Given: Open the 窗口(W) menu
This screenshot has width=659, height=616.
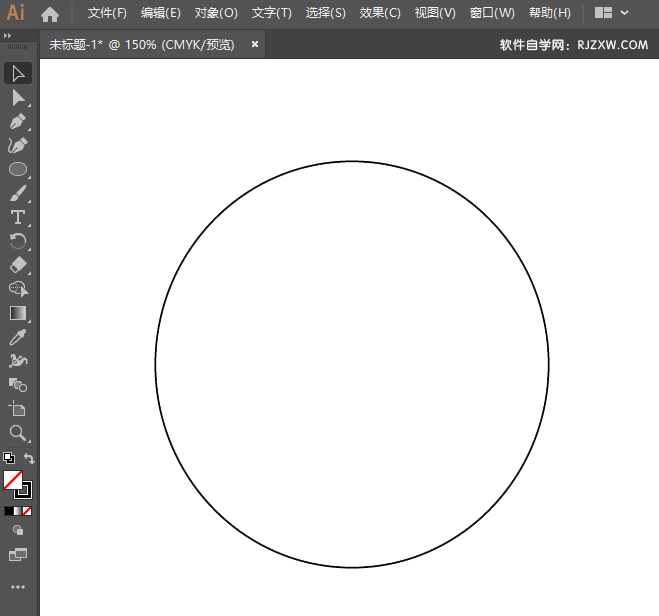Looking at the screenshot, I should [492, 13].
